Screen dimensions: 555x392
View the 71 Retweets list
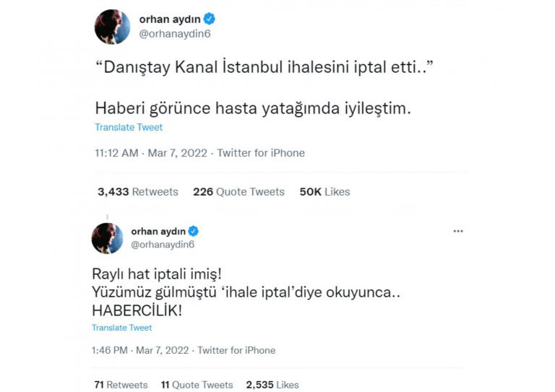121,385
